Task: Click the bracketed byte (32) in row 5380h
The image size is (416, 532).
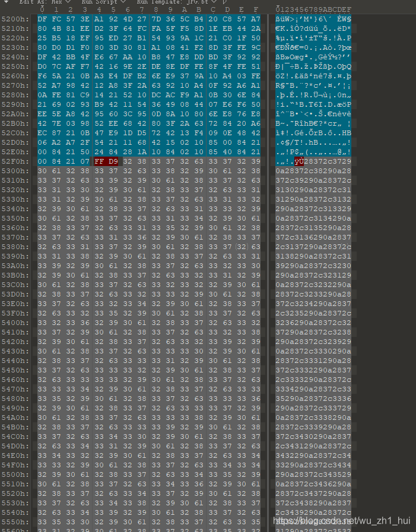Action: (x=242, y=247)
